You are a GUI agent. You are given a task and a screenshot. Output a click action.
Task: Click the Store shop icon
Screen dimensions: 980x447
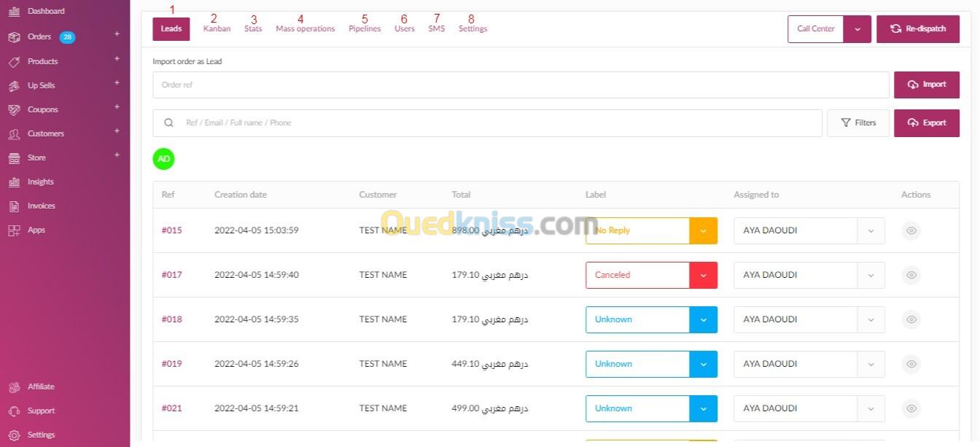pos(14,158)
